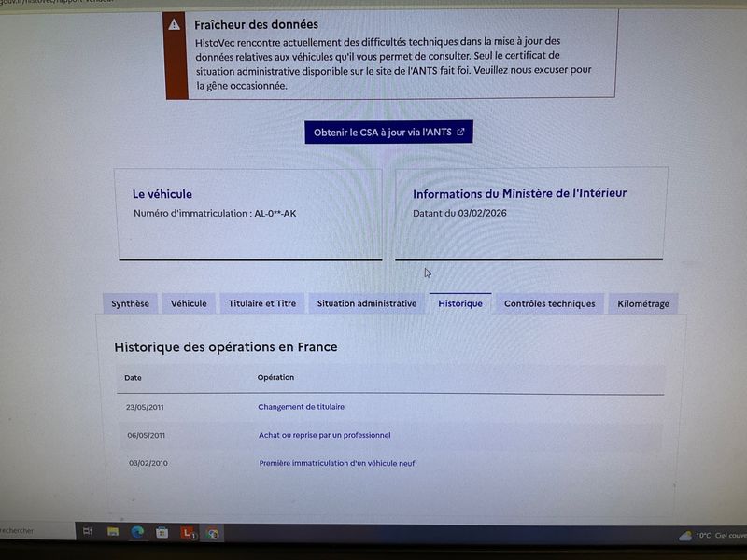Open File Explorer from the taskbar
This screenshot has height=560, width=747.
pyautogui.click(x=113, y=532)
